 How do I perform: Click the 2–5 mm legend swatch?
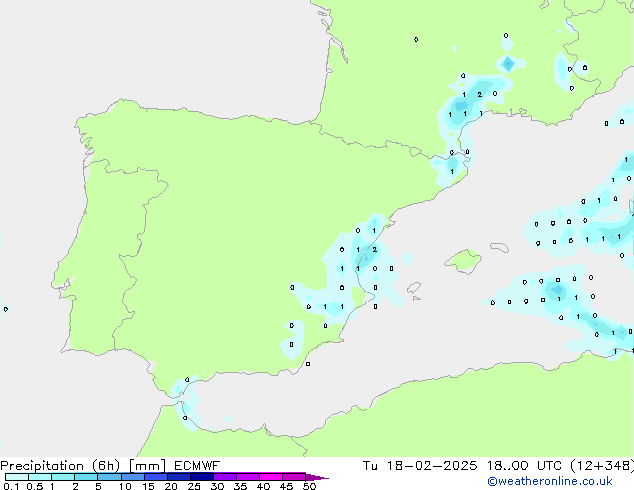[x=86, y=477]
